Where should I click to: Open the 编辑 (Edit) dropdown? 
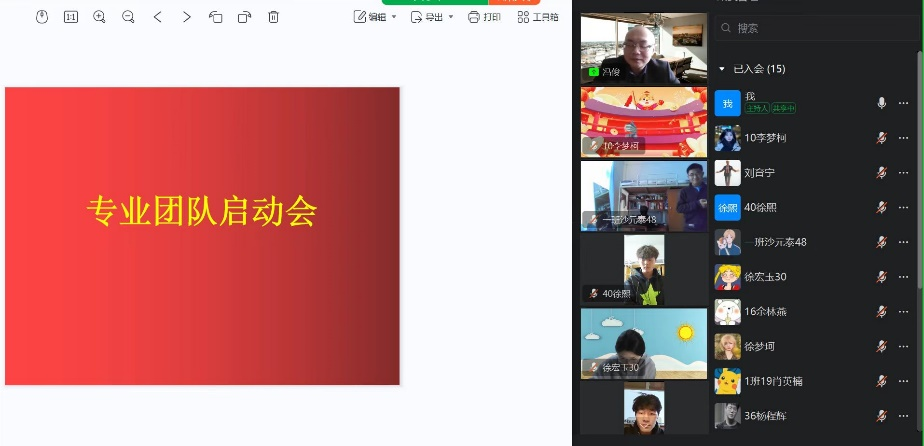[376, 17]
